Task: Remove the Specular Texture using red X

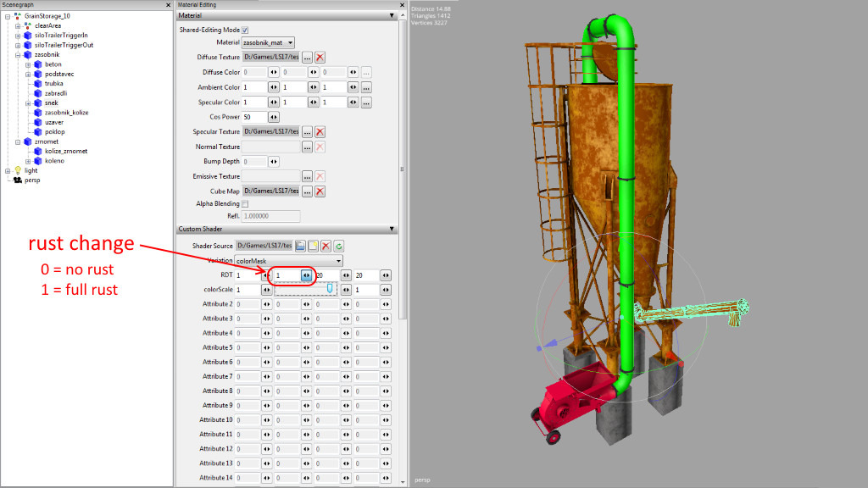Action: [320, 132]
